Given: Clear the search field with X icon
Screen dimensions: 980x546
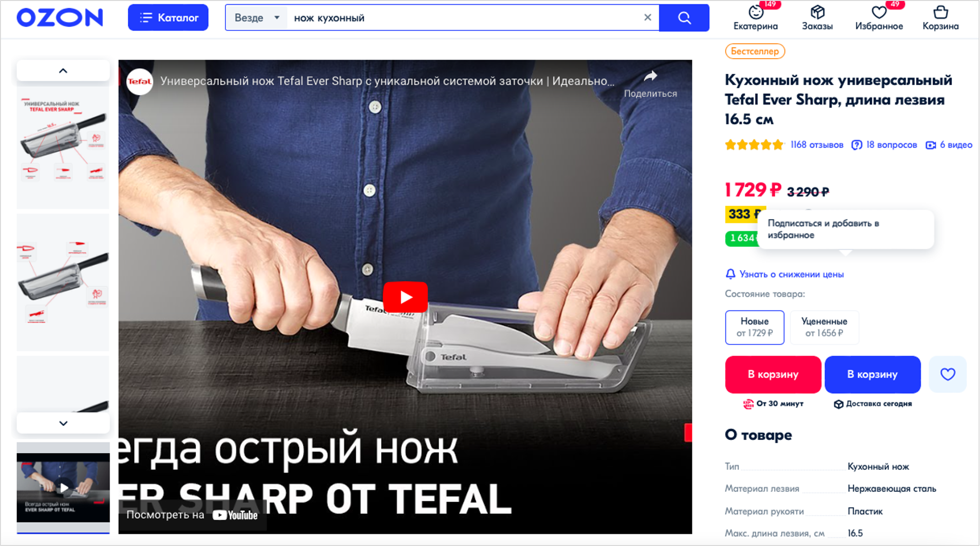Looking at the screenshot, I should pyautogui.click(x=648, y=18).
